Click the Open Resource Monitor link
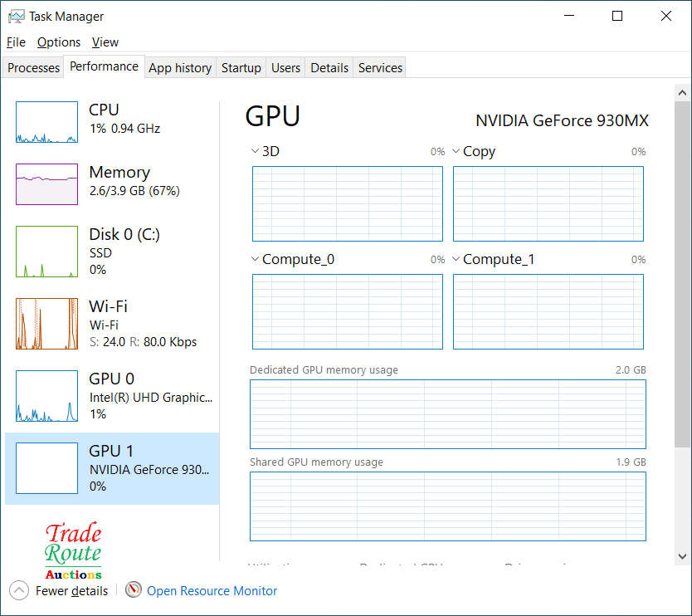 pyautogui.click(x=212, y=591)
